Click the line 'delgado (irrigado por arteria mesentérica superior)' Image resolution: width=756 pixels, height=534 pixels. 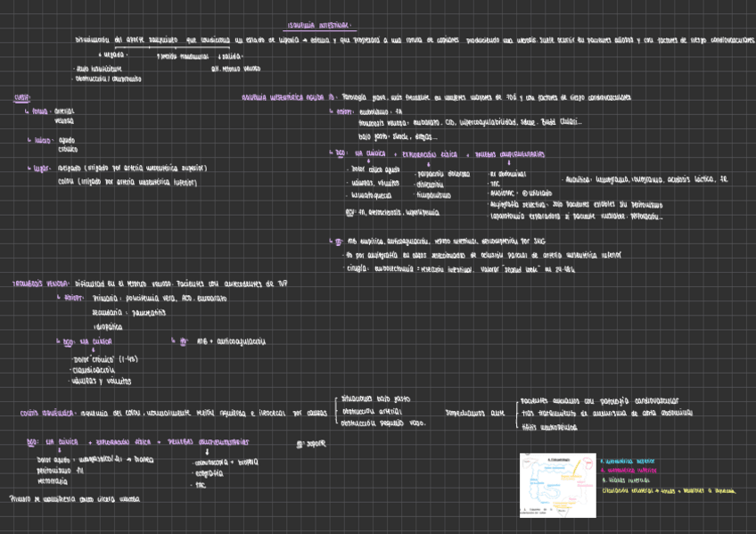click(x=132, y=168)
